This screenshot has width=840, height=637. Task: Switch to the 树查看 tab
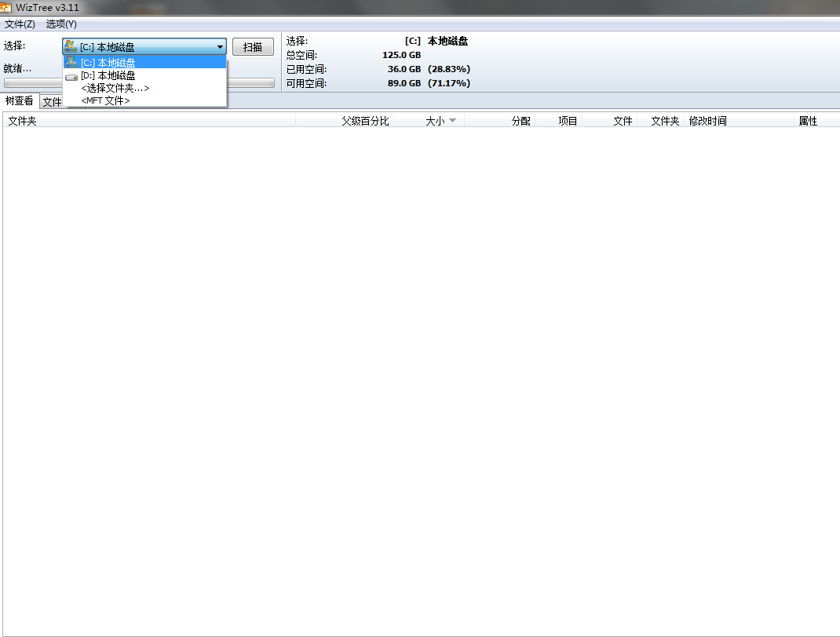[x=20, y=100]
